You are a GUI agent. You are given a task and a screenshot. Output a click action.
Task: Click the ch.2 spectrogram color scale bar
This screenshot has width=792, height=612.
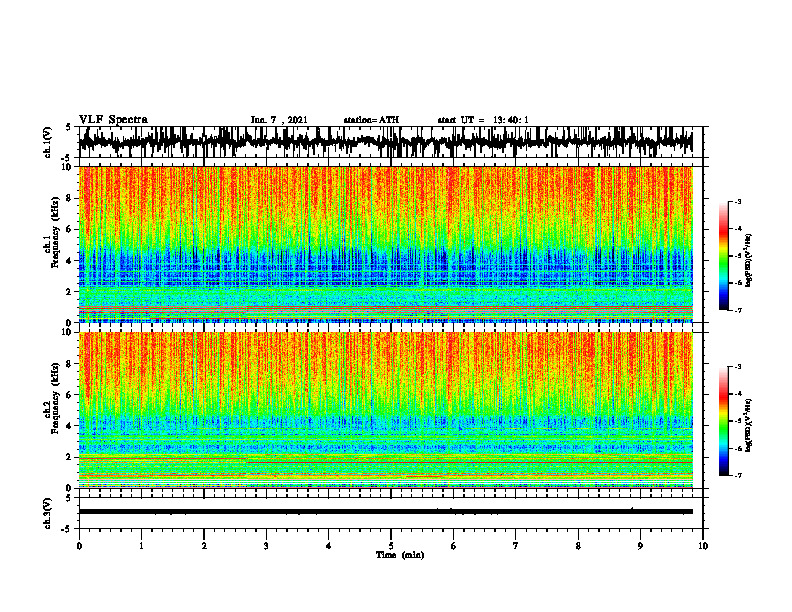tap(723, 421)
